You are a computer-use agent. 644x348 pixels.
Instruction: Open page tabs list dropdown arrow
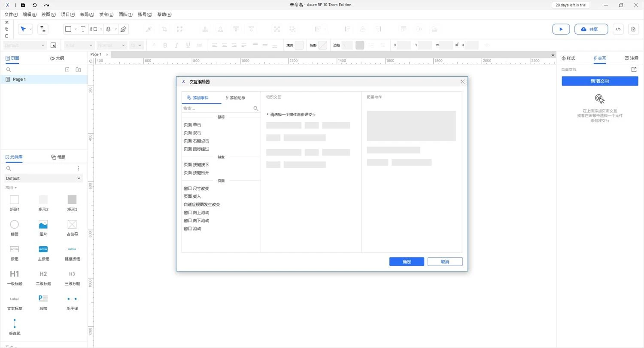[553, 55]
